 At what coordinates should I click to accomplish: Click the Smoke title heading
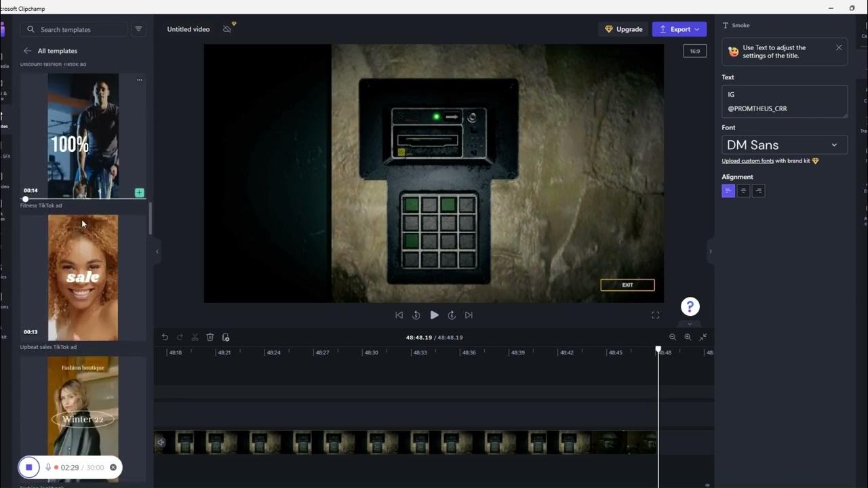pyautogui.click(x=741, y=25)
